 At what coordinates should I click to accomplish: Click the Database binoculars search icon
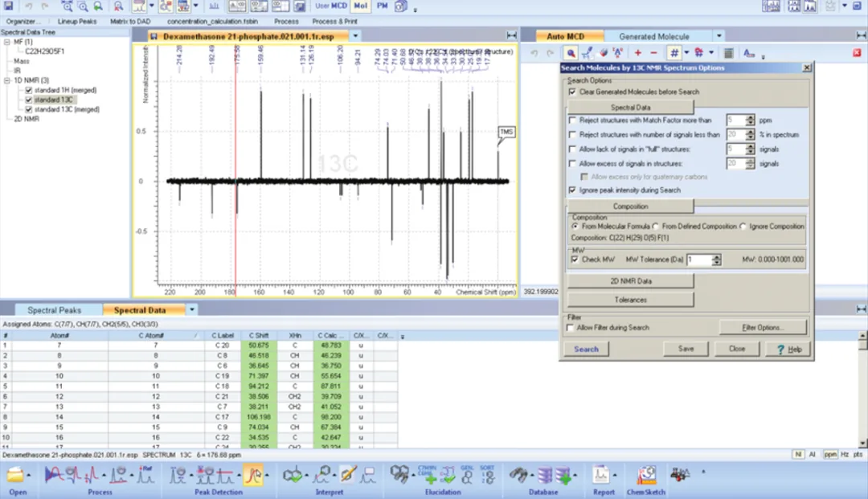pyautogui.click(x=518, y=475)
